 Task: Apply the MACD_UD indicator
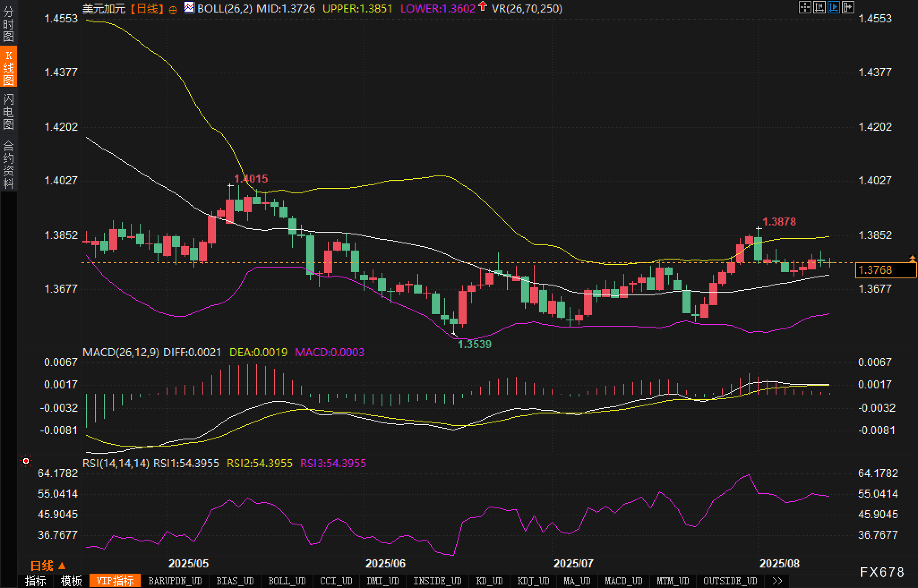(623, 581)
